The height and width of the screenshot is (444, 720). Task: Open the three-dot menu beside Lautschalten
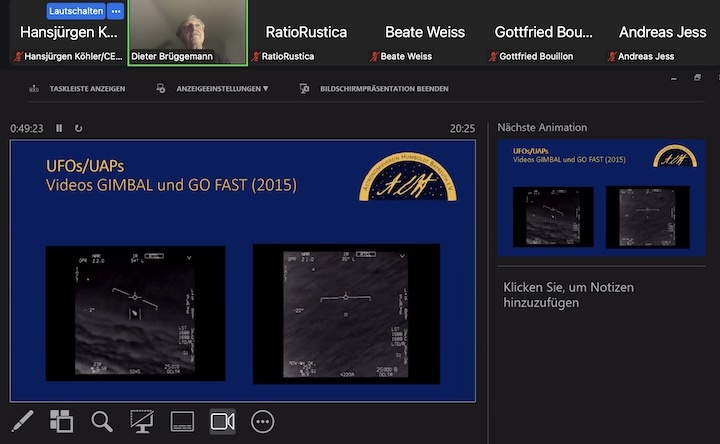click(116, 11)
